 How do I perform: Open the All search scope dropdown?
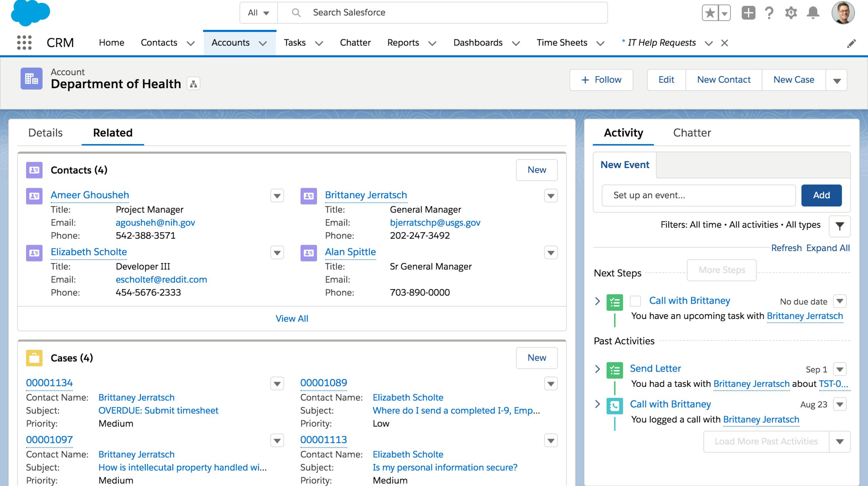coord(258,13)
